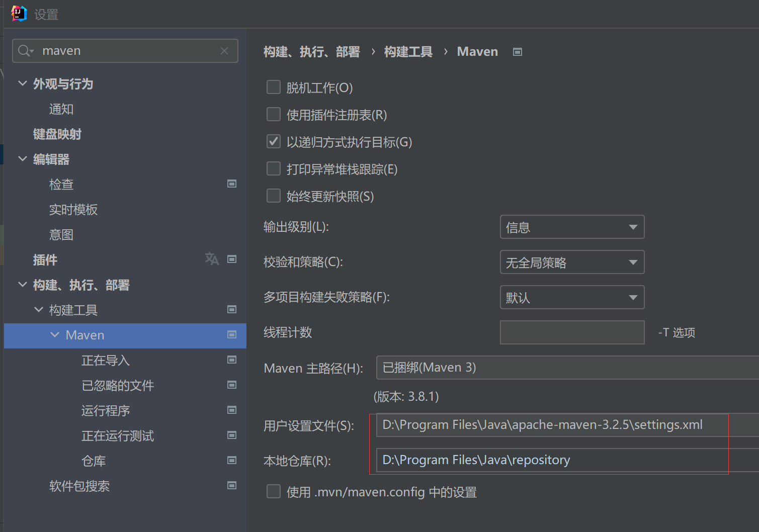Click the project-level icon next to 仓库
The image size is (759, 532).
(x=232, y=460)
